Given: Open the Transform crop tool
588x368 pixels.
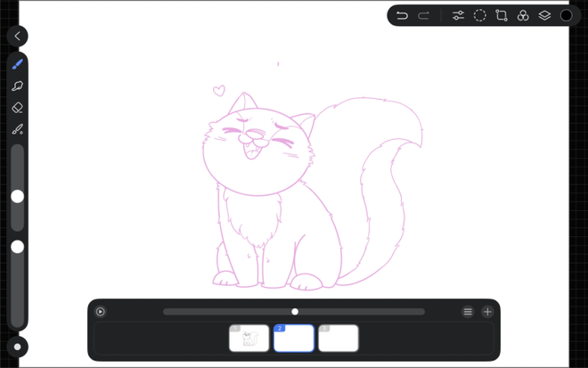Looking at the screenshot, I should [502, 15].
